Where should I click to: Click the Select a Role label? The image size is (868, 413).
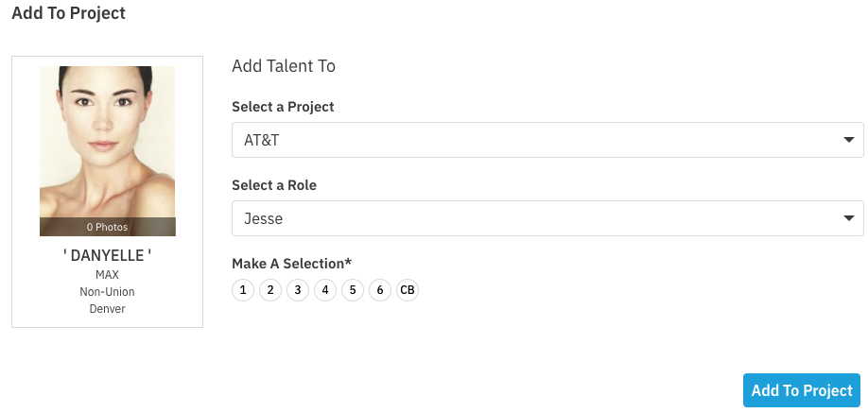274,185
